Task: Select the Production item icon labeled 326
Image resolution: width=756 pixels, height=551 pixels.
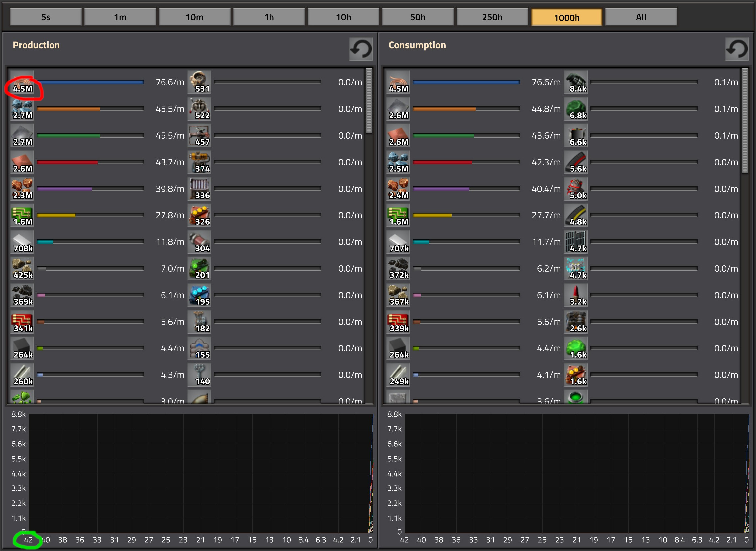Action: [x=199, y=215]
